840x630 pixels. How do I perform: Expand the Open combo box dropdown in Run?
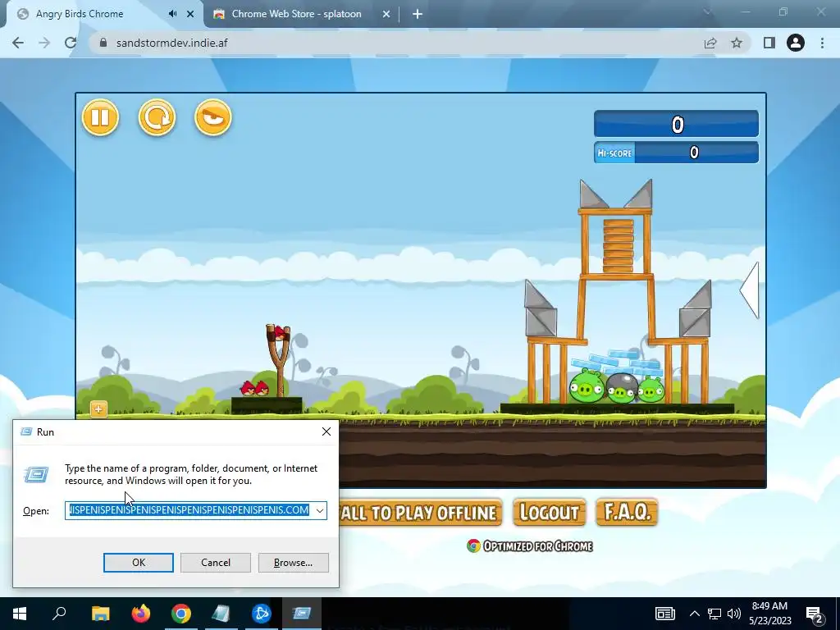tap(320, 510)
